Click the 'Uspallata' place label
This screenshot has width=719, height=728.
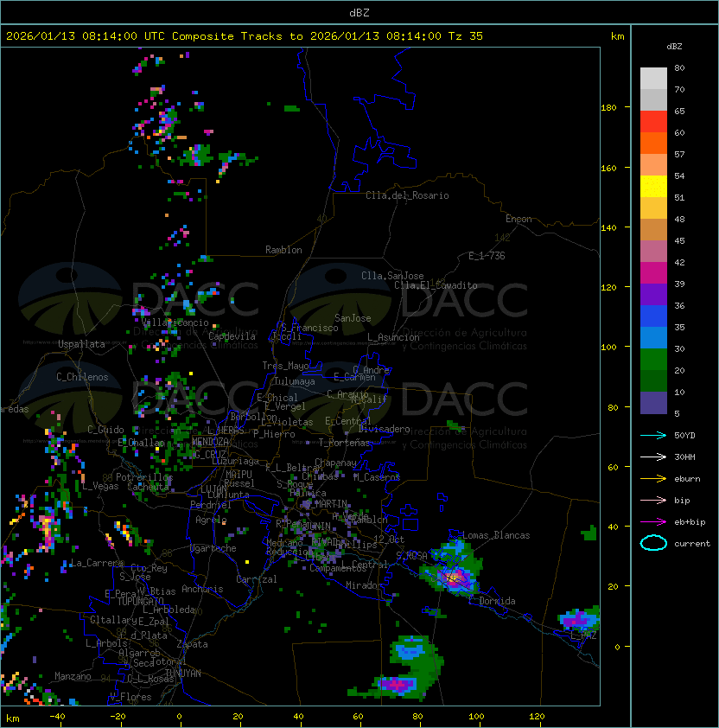tap(82, 344)
